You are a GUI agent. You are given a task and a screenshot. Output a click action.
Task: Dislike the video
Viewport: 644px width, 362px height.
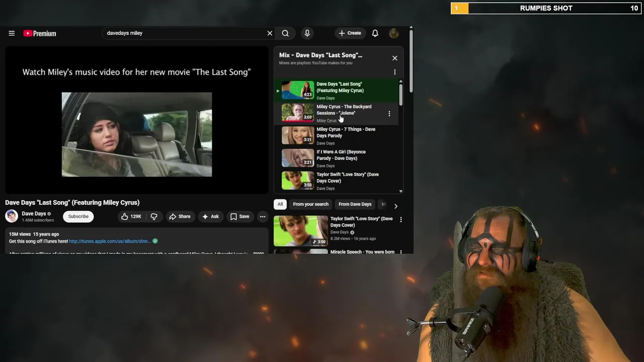(x=154, y=216)
